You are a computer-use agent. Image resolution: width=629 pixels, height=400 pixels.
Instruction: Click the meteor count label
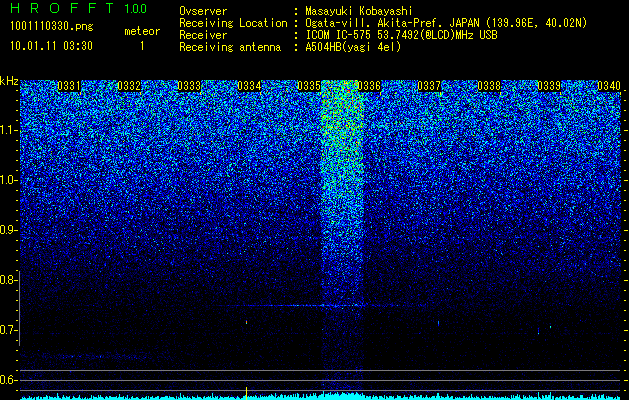tap(142, 31)
